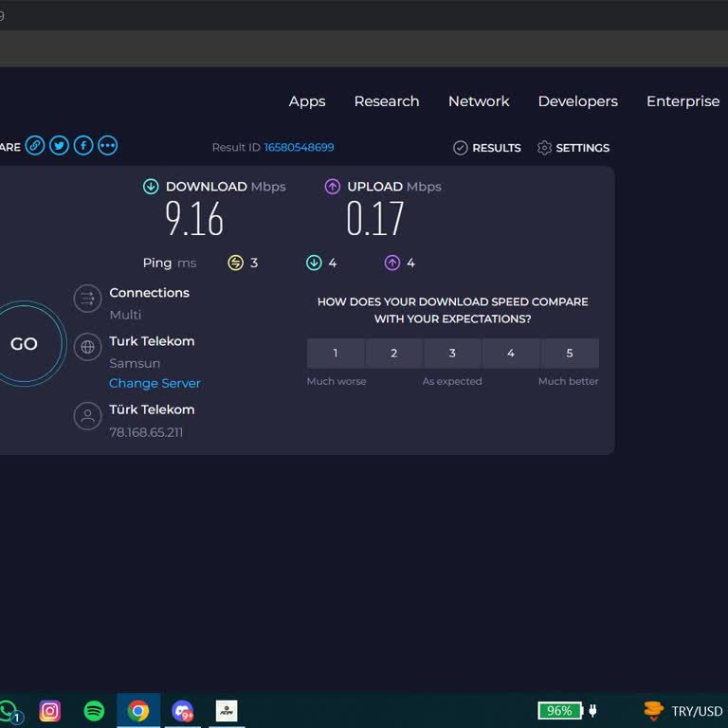The image size is (728, 728).
Task: Open WhatsApp from the taskbar
Action: 9,711
